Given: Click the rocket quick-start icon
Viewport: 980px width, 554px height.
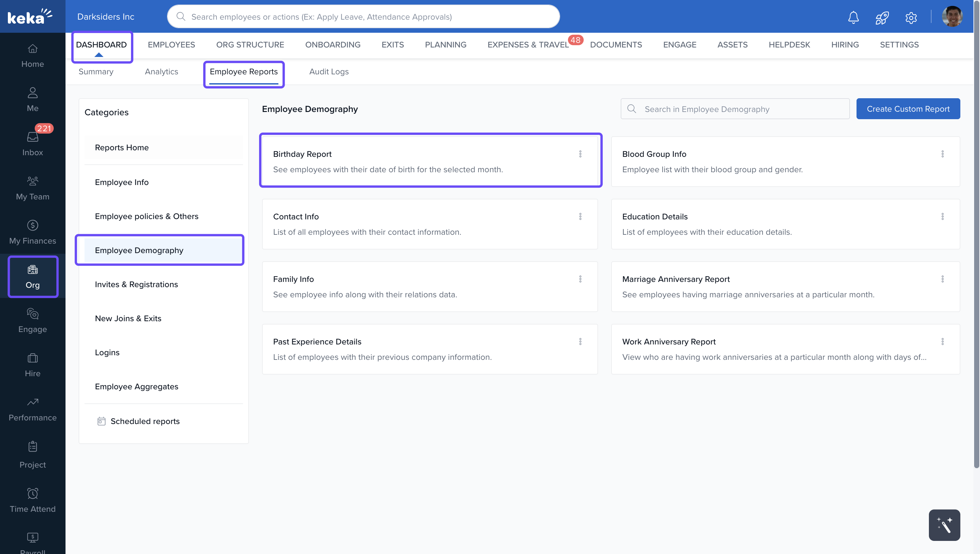Looking at the screenshot, I should point(882,17).
